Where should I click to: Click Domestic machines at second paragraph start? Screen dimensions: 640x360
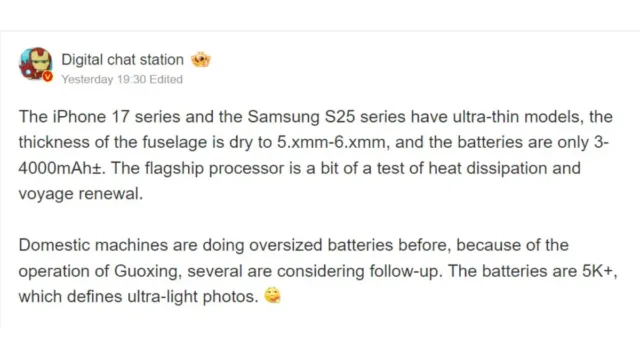tap(93, 245)
